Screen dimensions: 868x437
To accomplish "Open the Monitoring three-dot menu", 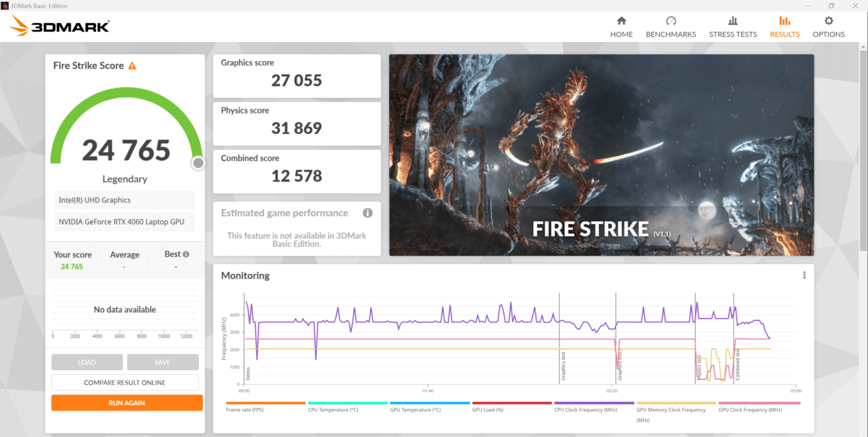I will (804, 275).
